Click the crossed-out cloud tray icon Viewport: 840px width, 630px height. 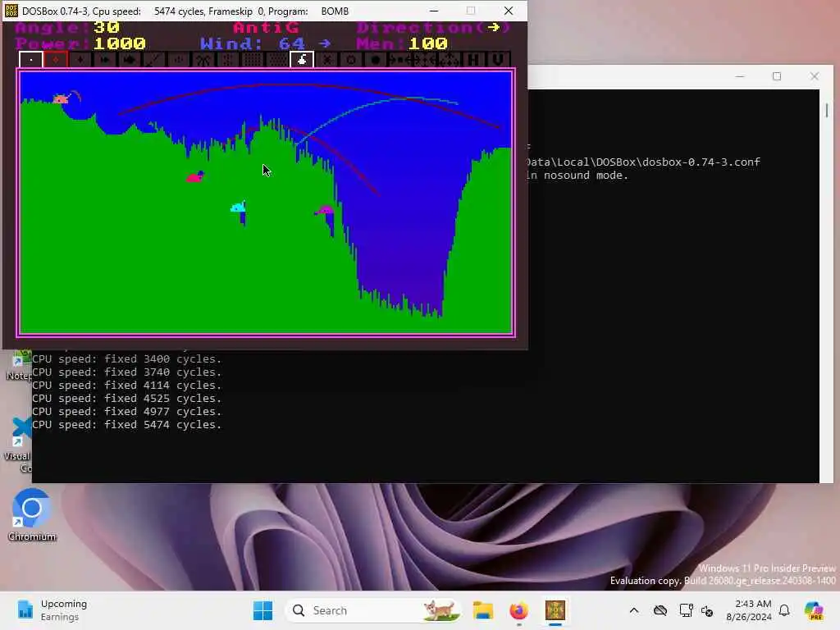(660, 610)
